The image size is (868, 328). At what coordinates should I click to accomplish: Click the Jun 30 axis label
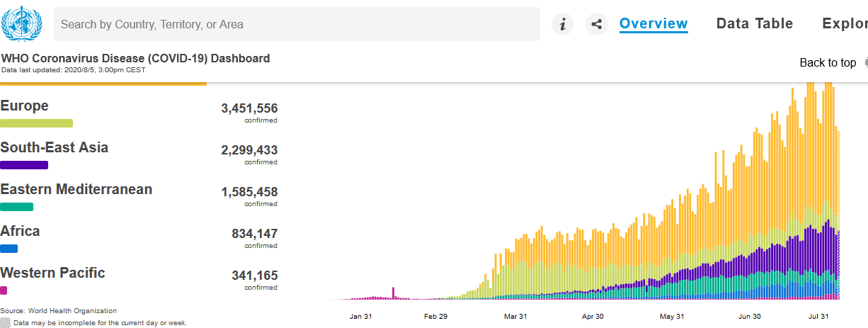coord(749,316)
